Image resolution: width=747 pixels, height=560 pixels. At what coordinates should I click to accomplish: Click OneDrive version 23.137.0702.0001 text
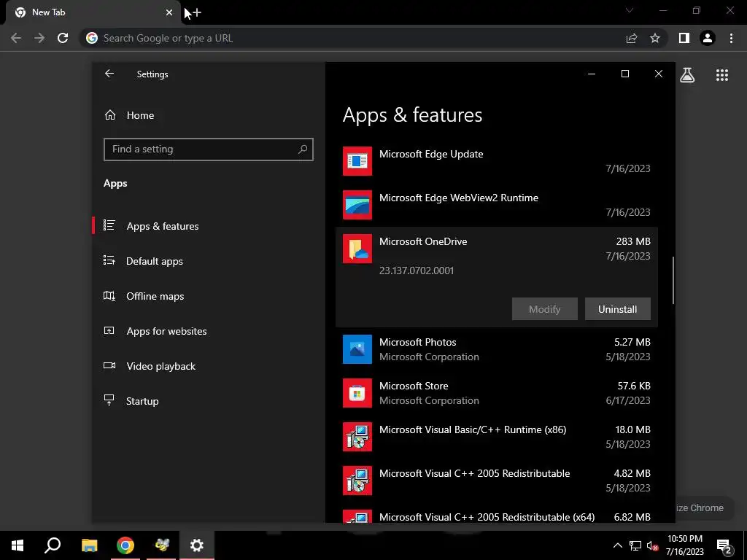coord(417,271)
